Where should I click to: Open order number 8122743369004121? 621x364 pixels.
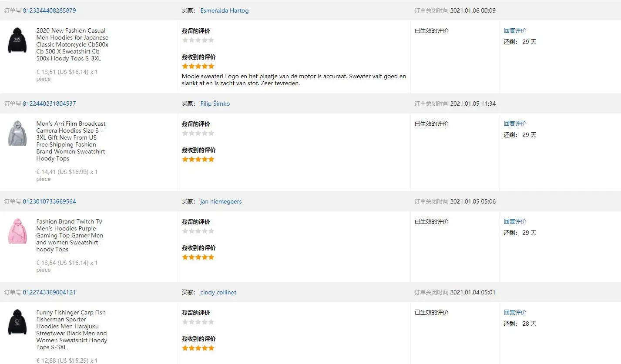[x=49, y=292]
